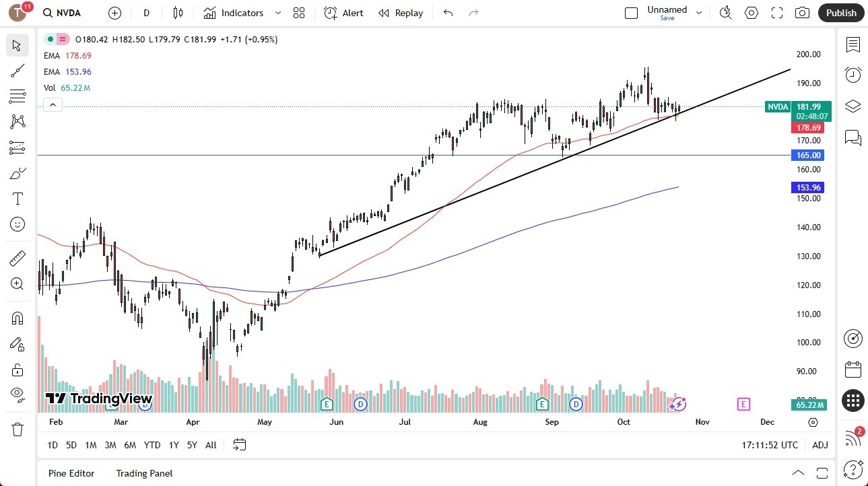Open the D timeframe interval dropdown
The image size is (868, 486).
tap(146, 13)
